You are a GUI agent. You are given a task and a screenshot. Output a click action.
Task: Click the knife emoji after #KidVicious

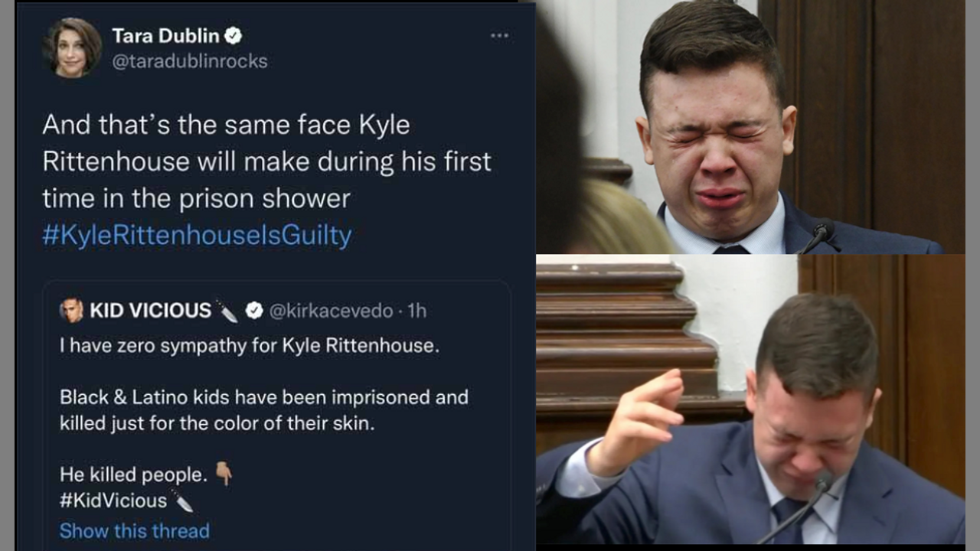pyautogui.click(x=182, y=500)
